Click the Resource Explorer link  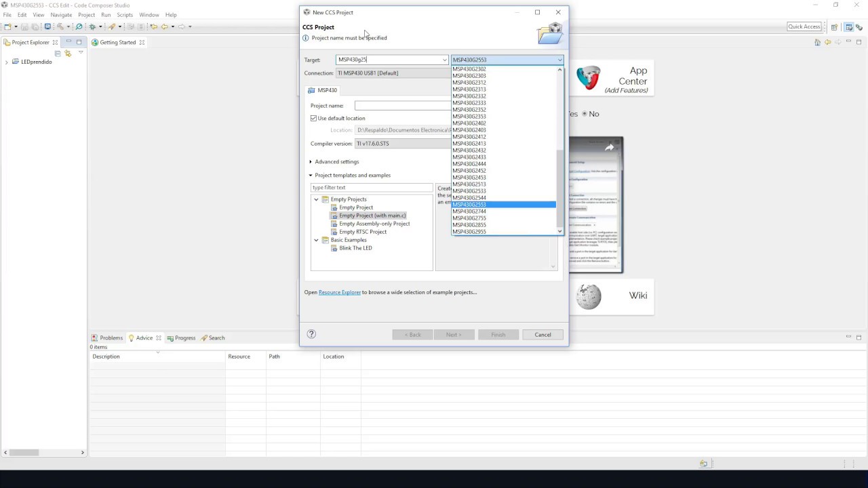click(340, 292)
